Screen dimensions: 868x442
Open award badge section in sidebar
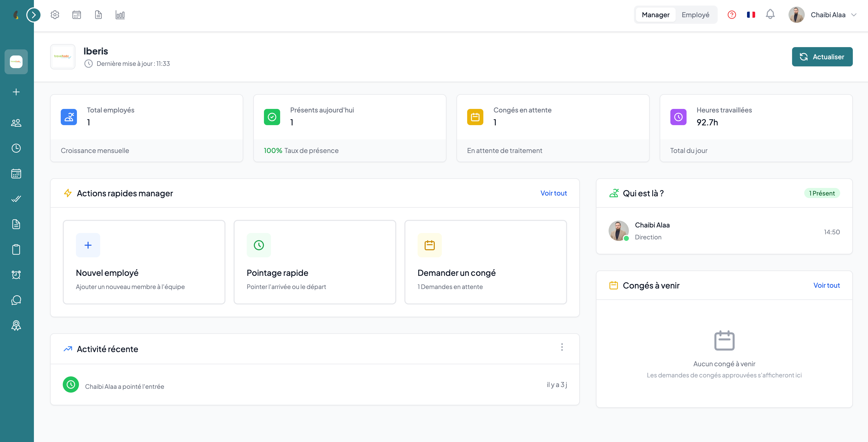16,325
